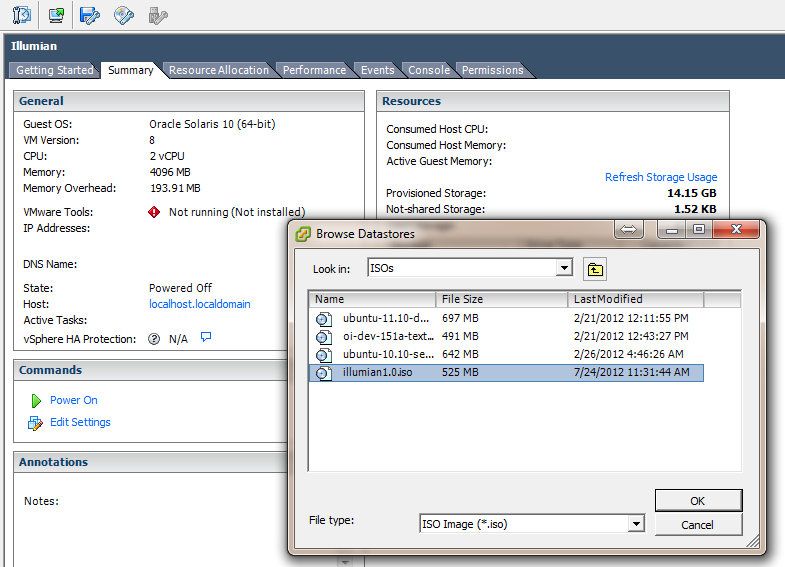This screenshot has width=785, height=567.
Task: Click Refresh Storage Usage link
Action: point(661,177)
